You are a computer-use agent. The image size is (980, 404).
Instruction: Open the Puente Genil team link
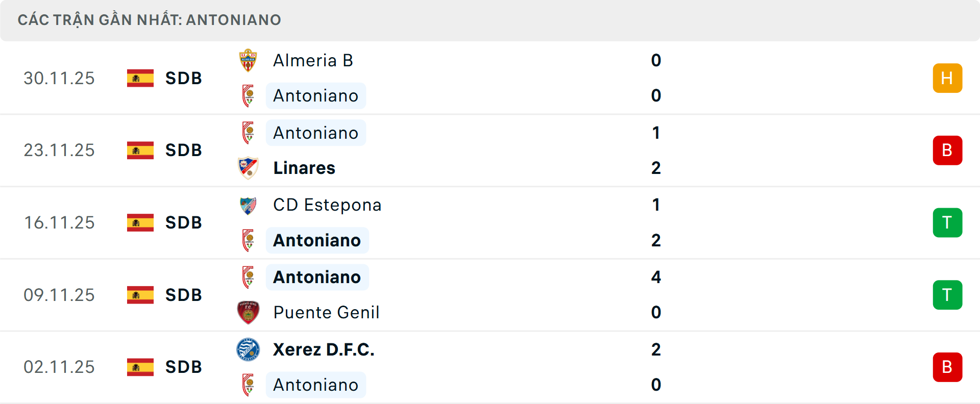point(326,312)
